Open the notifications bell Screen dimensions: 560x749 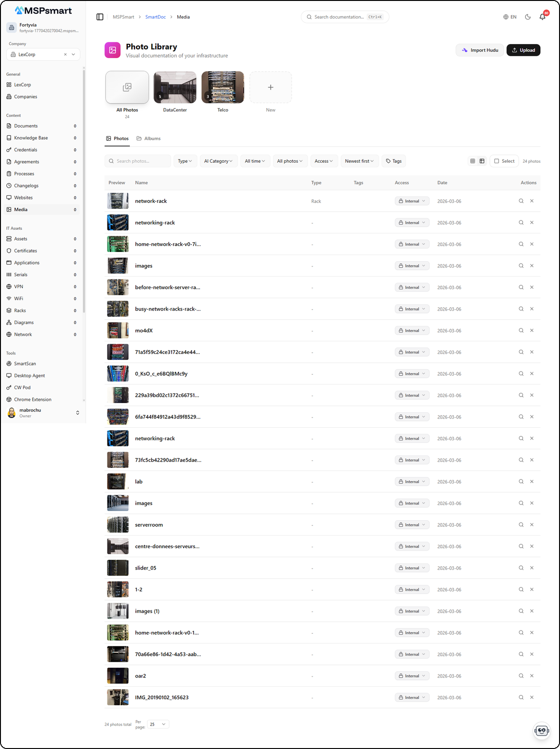coord(542,17)
